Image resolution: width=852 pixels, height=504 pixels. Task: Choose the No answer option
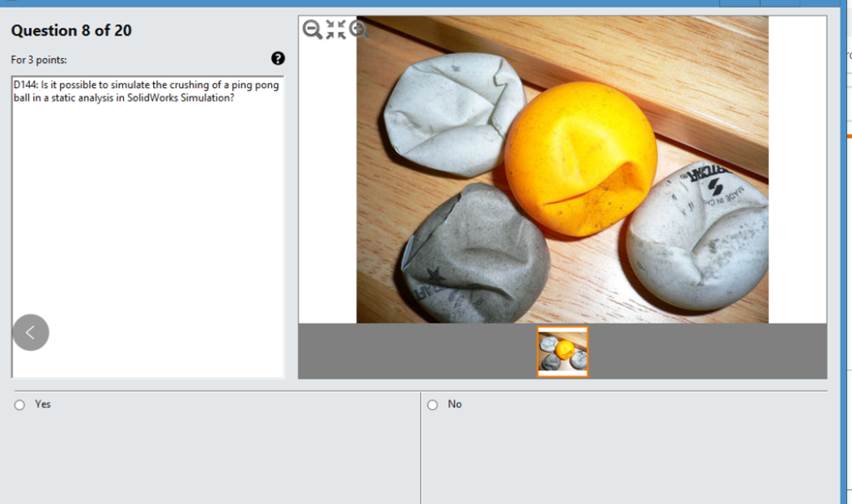432,404
